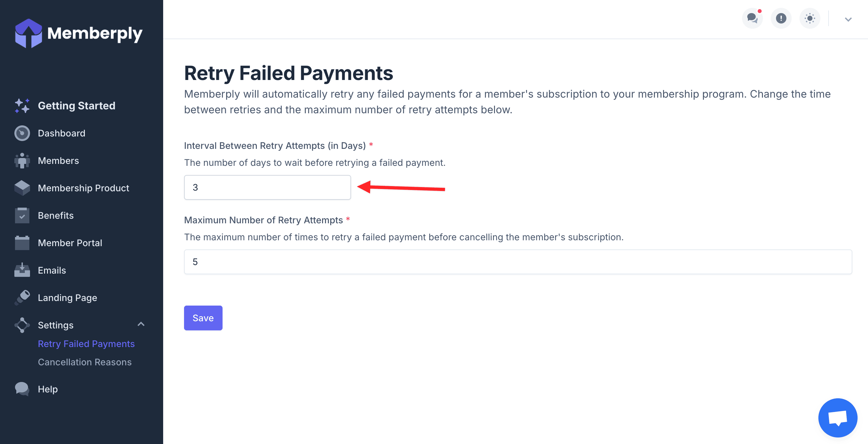Open the messages chat icon in header

click(x=752, y=18)
